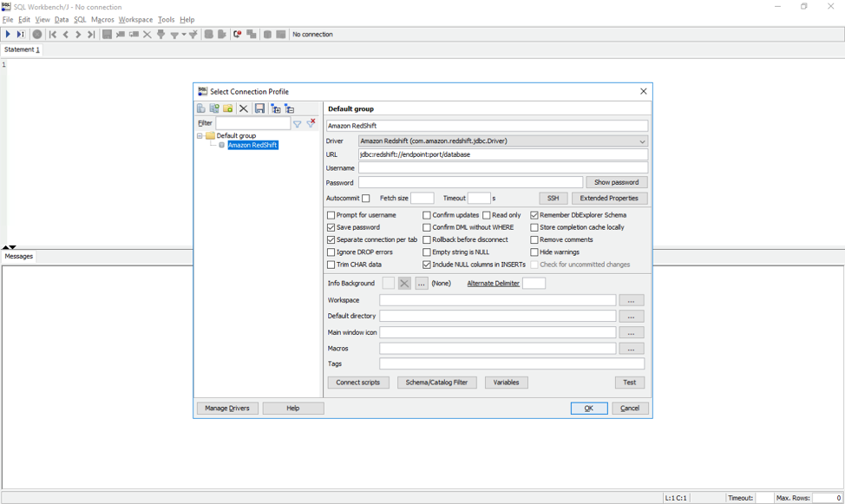Delete the selected profile with X icon
Screen dimensions: 845x504
[x=244, y=108]
